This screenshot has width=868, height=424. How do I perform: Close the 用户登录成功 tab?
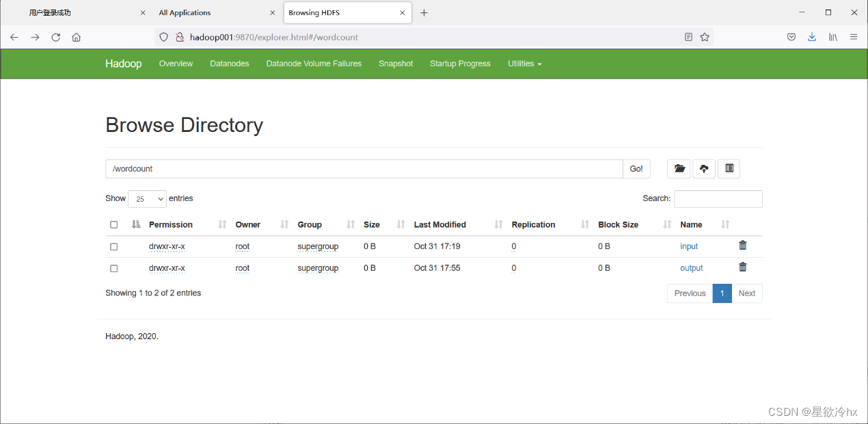[x=143, y=12]
